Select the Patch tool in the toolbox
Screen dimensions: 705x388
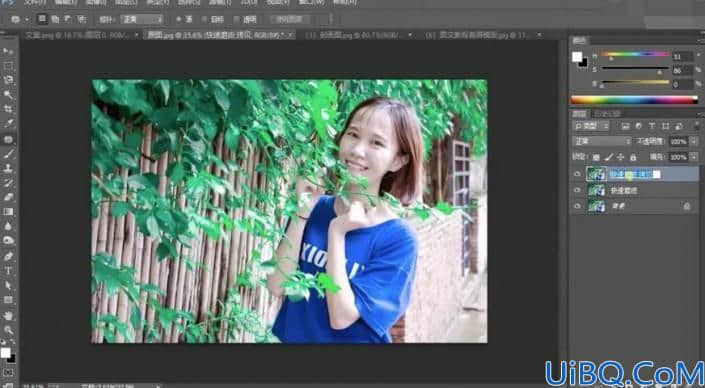pos(8,139)
